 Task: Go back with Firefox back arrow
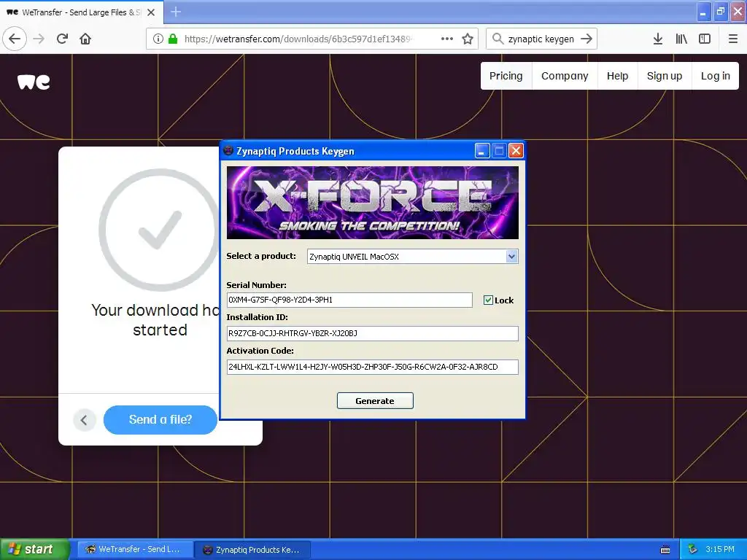point(15,39)
